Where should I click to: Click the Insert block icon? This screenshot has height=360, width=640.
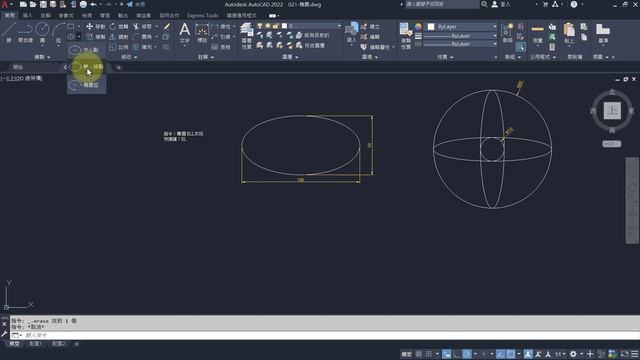[x=351, y=33]
